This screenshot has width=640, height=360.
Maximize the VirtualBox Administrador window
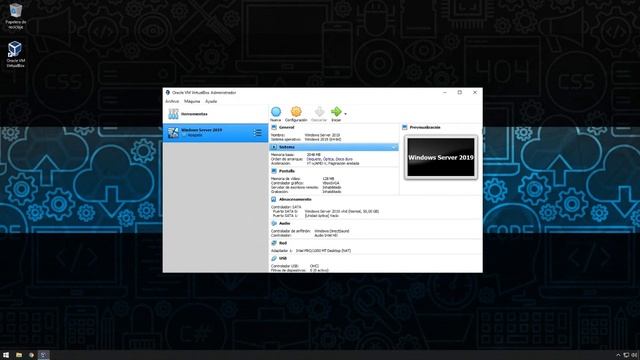pyautogui.click(x=460, y=93)
